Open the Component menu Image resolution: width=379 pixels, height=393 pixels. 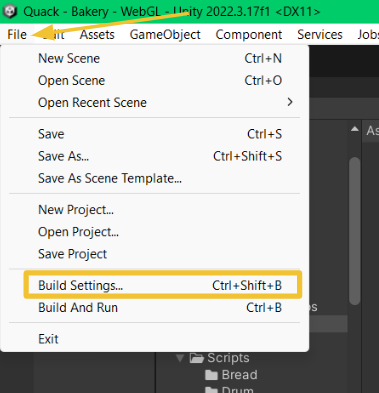coord(249,34)
